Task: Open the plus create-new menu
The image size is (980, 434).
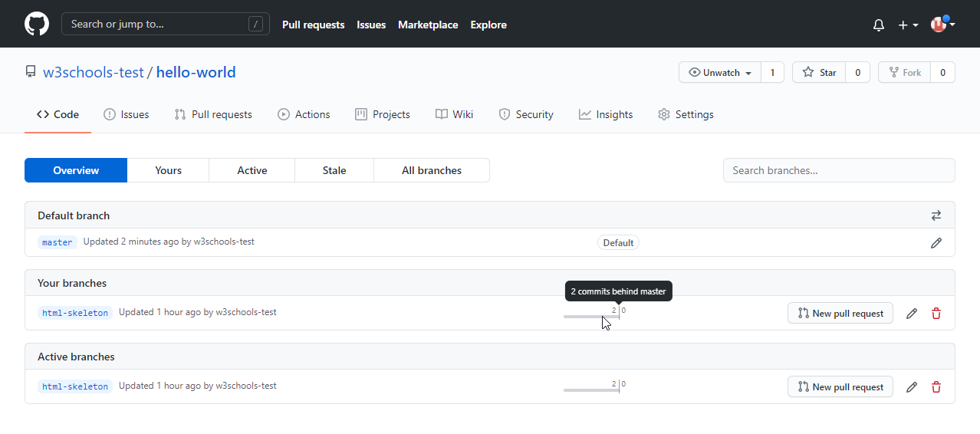Action: (908, 25)
